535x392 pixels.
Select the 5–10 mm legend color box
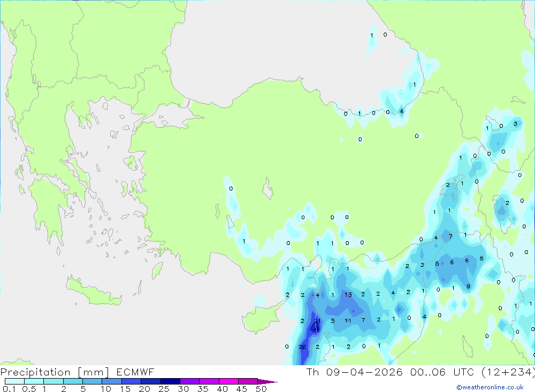pyautogui.click(x=93, y=381)
